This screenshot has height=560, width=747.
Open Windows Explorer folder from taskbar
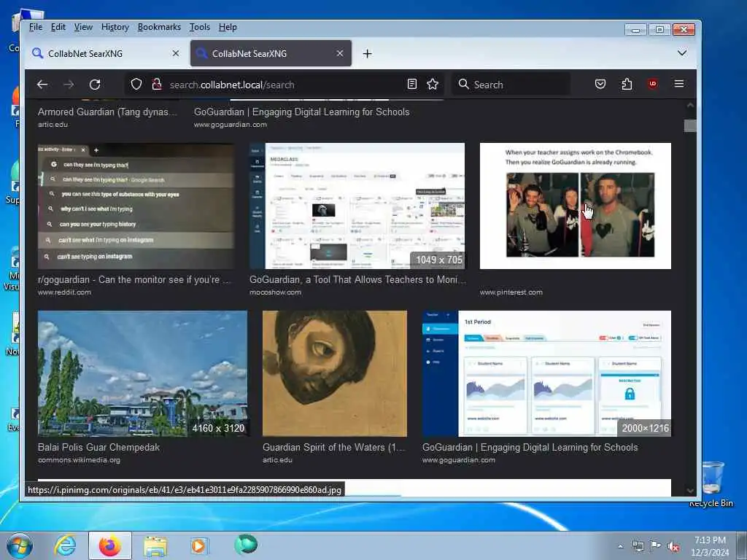click(155, 546)
